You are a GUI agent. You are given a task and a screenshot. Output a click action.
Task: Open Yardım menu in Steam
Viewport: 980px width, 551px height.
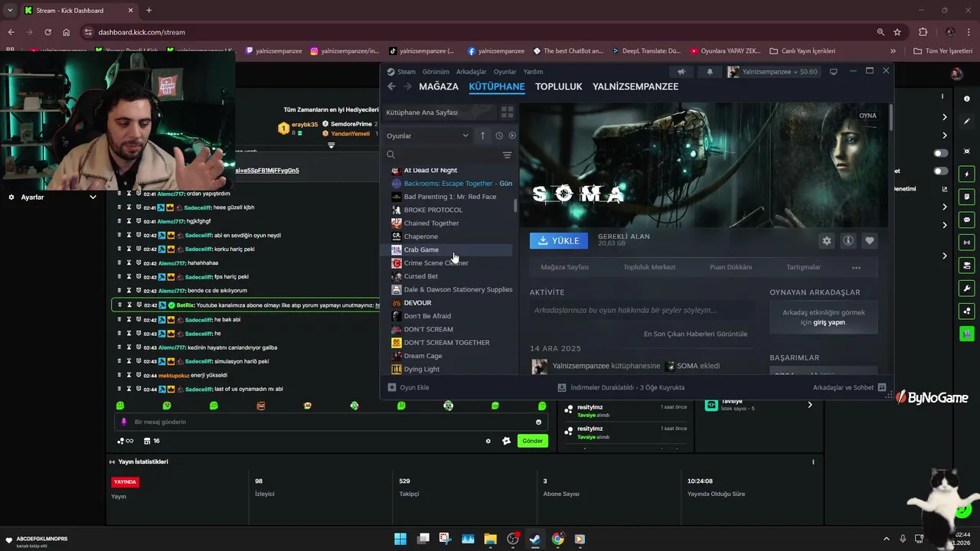(533, 71)
